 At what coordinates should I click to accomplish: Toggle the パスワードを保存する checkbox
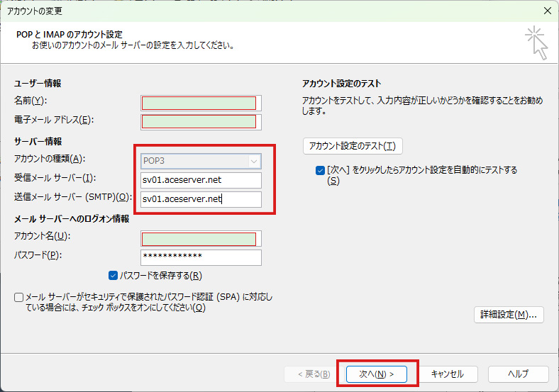click(x=114, y=276)
